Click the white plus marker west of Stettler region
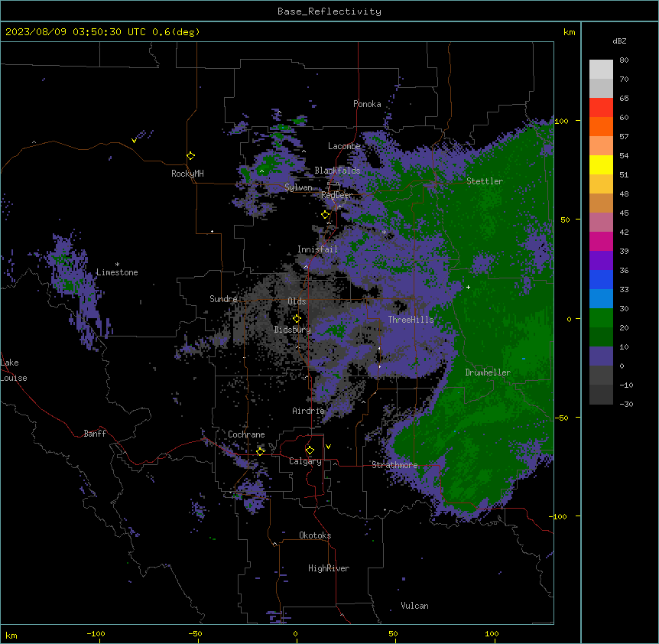The height and width of the screenshot is (644, 659). coord(468,287)
